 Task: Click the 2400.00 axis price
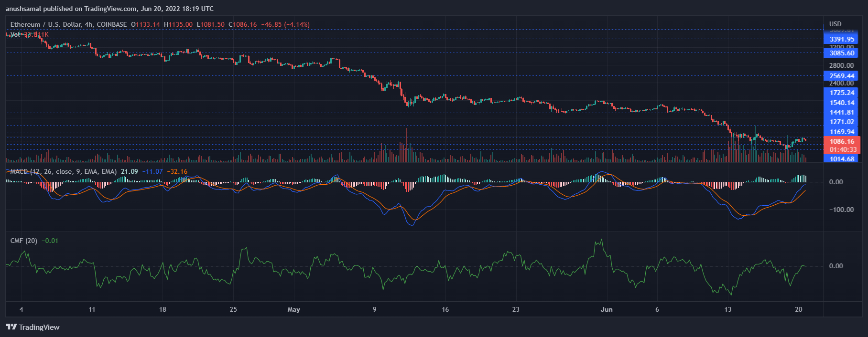click(842, 84)
